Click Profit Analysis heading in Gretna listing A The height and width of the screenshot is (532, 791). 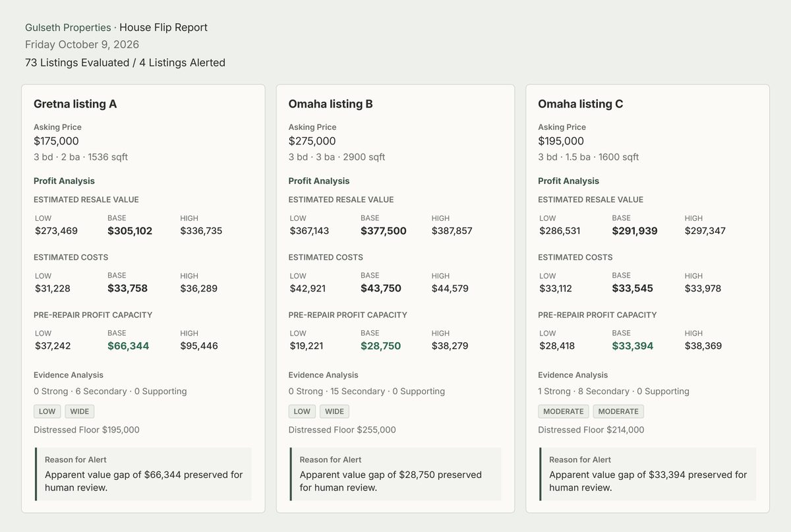(x=64, y=181)
